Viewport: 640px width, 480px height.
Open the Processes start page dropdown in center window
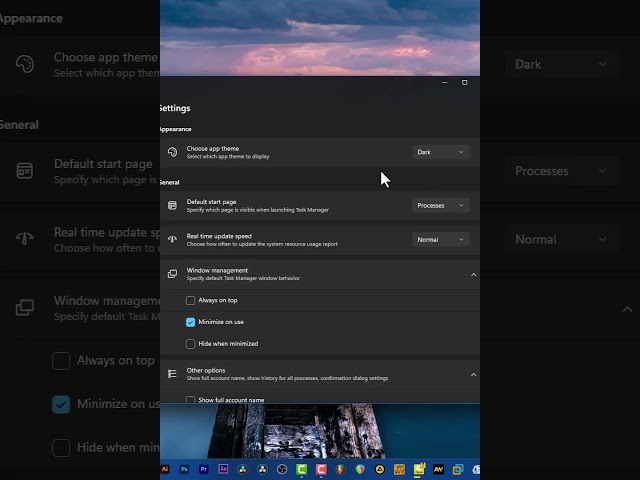tap(441, 205)
